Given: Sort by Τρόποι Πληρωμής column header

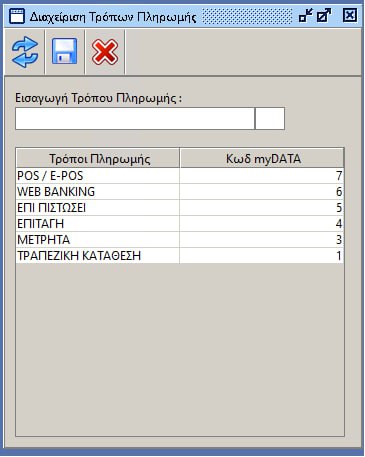Looking at the screenshot, I should pos(98,158).
